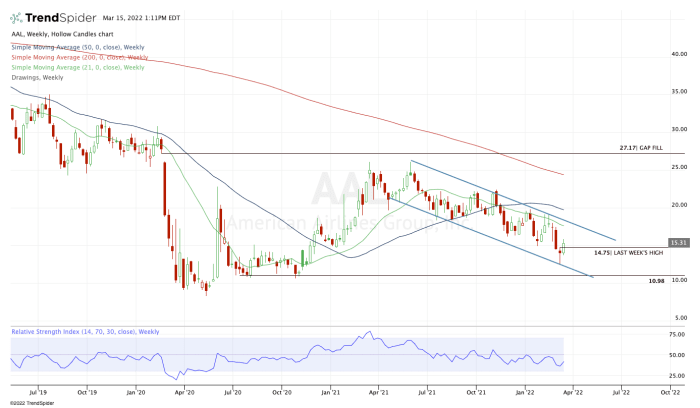
Task: Toggle Simple Moving Average (21) legend entry
Action: [x=75, y=66]
